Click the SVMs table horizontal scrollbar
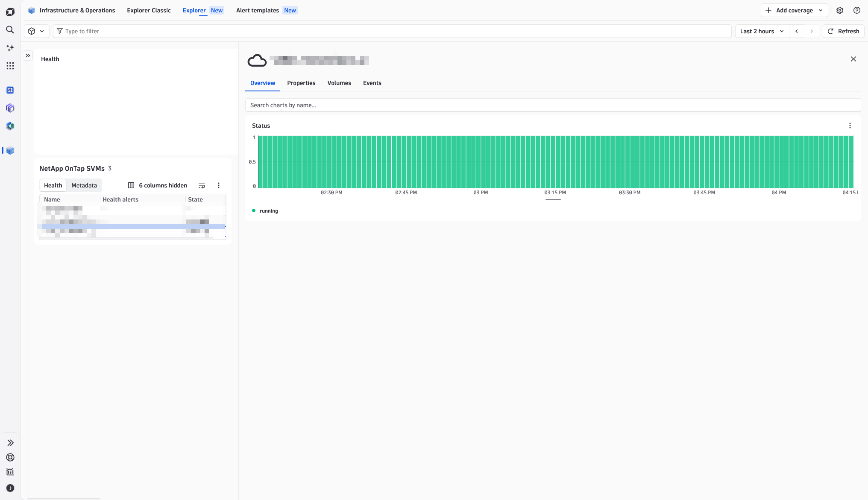 coord(126,238)
